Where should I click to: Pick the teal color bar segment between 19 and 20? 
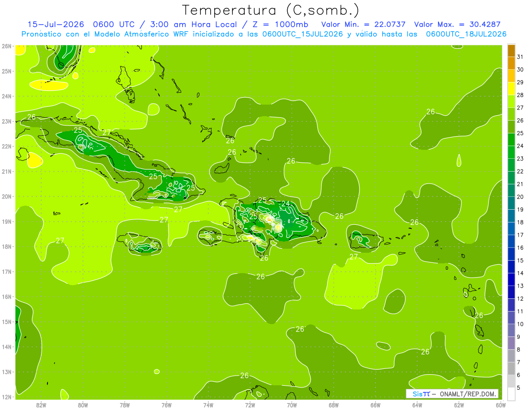click(511, 203)
